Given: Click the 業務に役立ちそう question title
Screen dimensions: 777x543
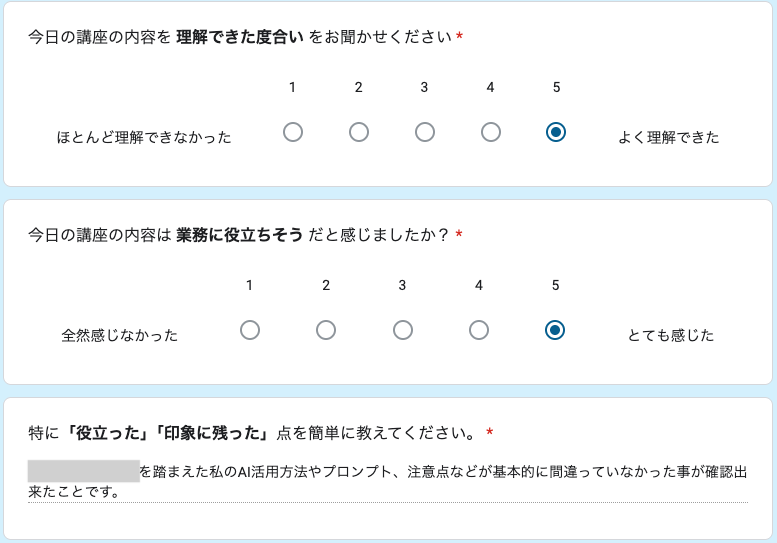Looking at the screenshot, I should click(238, 235).
